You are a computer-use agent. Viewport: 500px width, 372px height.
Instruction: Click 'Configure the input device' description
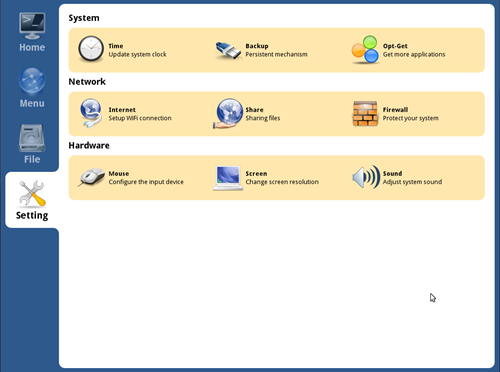[146, 182]
